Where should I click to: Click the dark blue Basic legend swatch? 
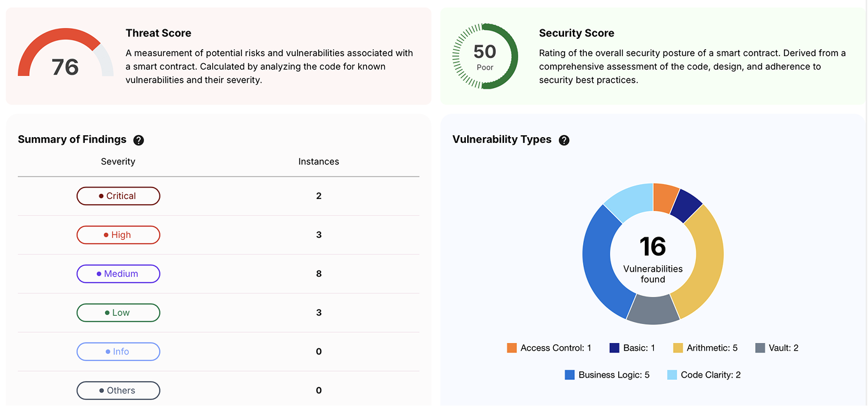[614, 348]
